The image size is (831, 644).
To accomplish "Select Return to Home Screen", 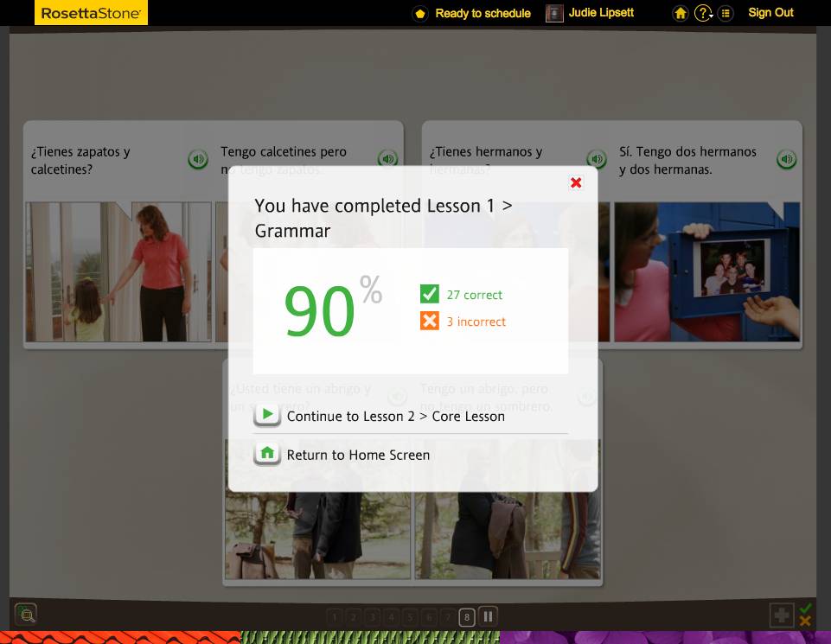I will 358,455.
